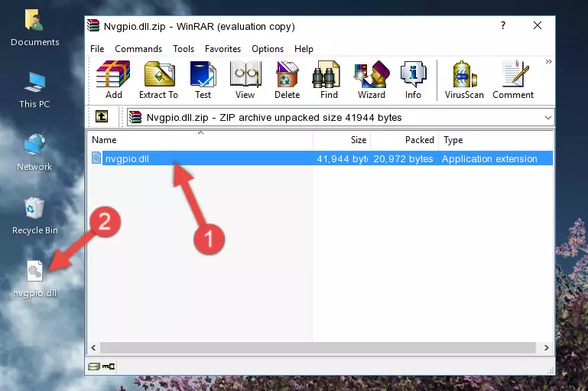Viewport: 588px width, 391px height.
Task: Select the Documents desktop icon
Action: pos(35,28)
